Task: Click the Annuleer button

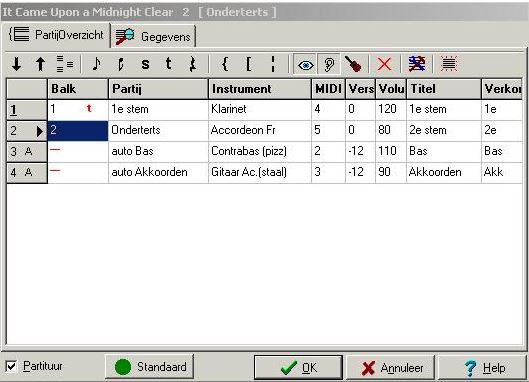Action: (x=391, y=368)
